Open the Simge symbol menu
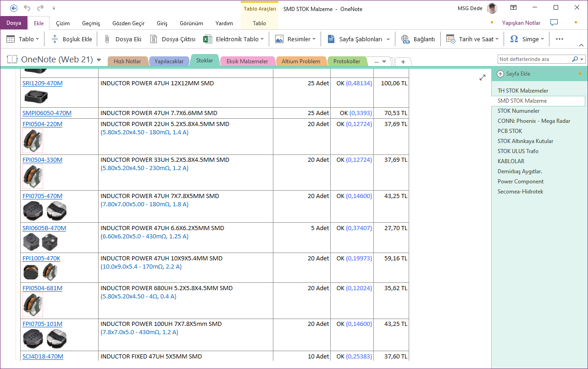 [527, 39]
